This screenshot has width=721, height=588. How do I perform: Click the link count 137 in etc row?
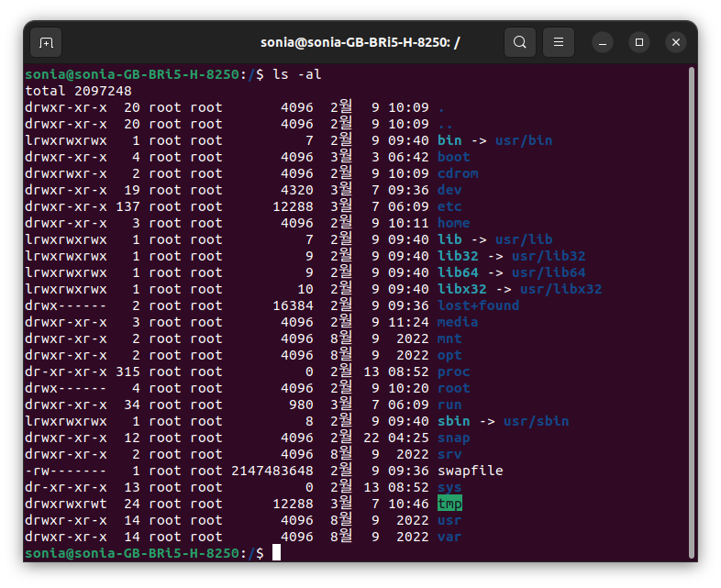click(128, 207)
